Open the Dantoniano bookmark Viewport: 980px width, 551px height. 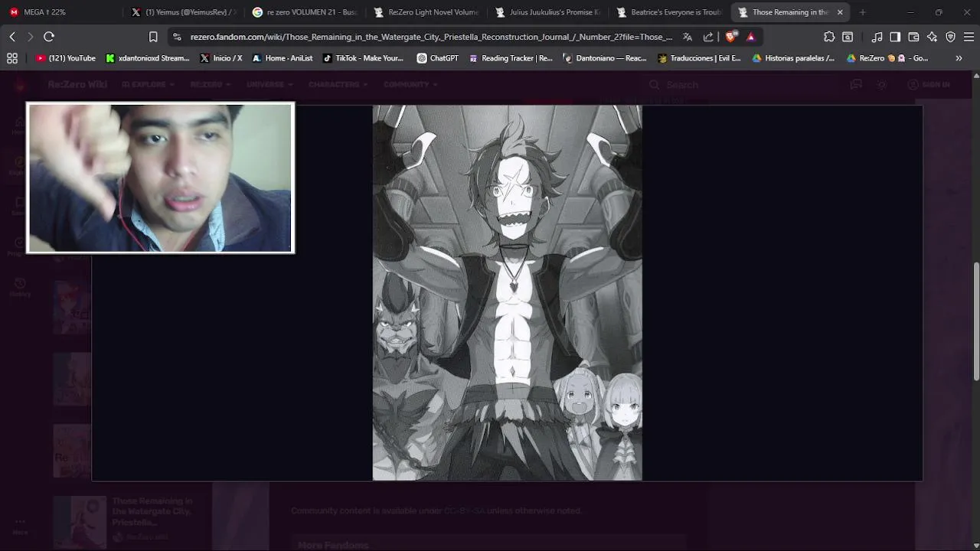[x=605, y=58]
